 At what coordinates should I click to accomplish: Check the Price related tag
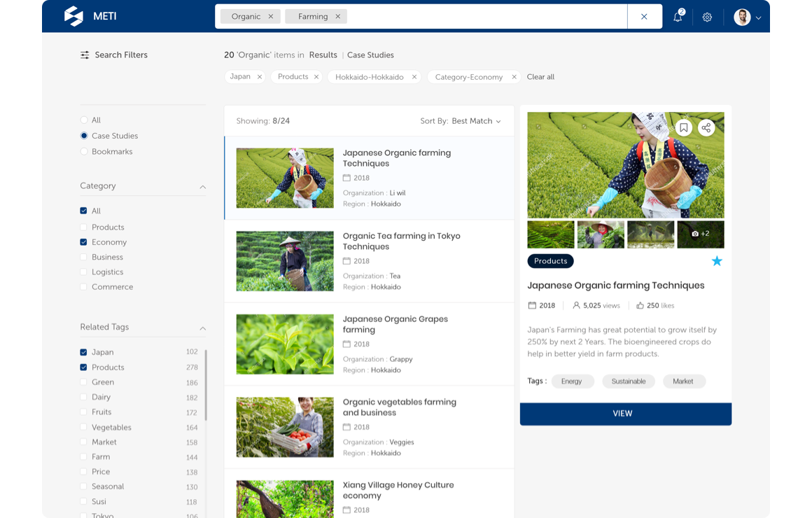tap(83, 471)
